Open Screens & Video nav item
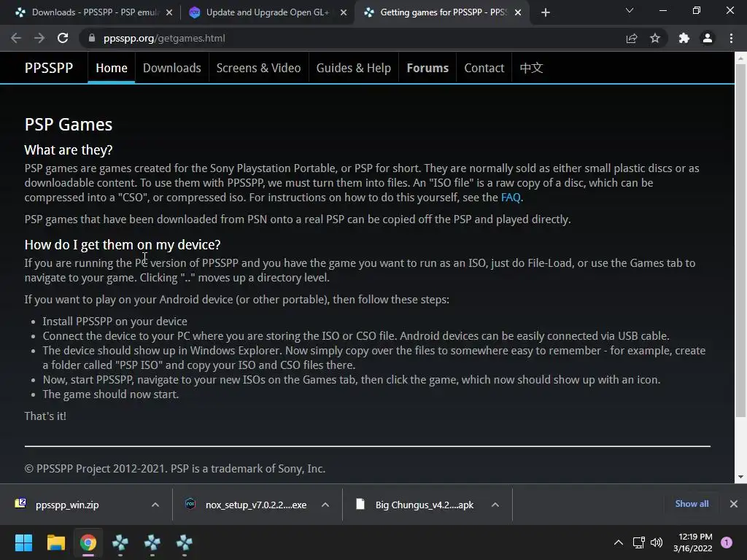This screenshot has height=560, width=747. point(259,68)
